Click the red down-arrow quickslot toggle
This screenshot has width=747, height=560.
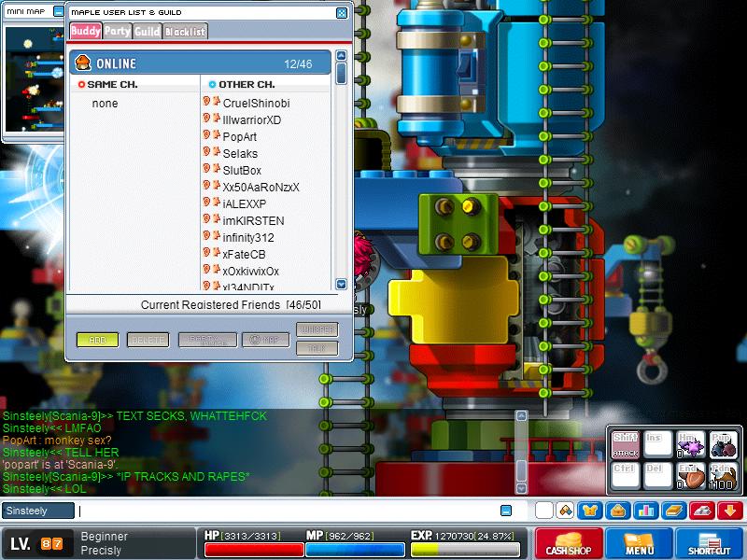tap(730, 511)
